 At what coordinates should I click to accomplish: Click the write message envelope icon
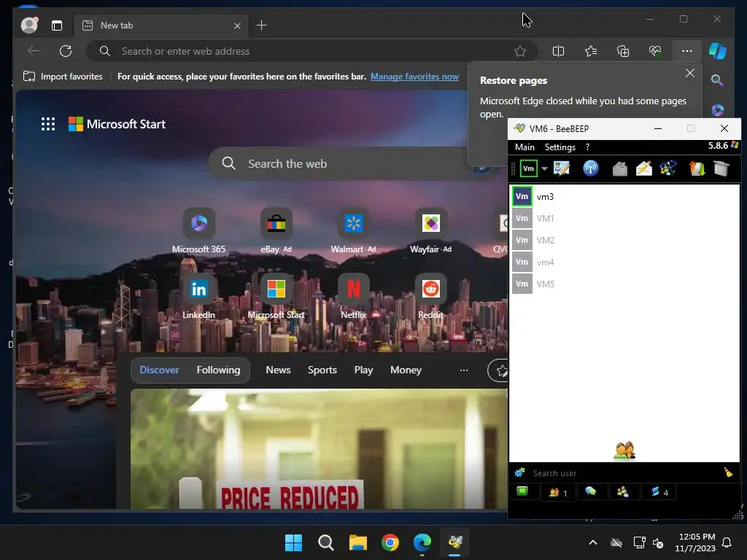tap(643, 168)
